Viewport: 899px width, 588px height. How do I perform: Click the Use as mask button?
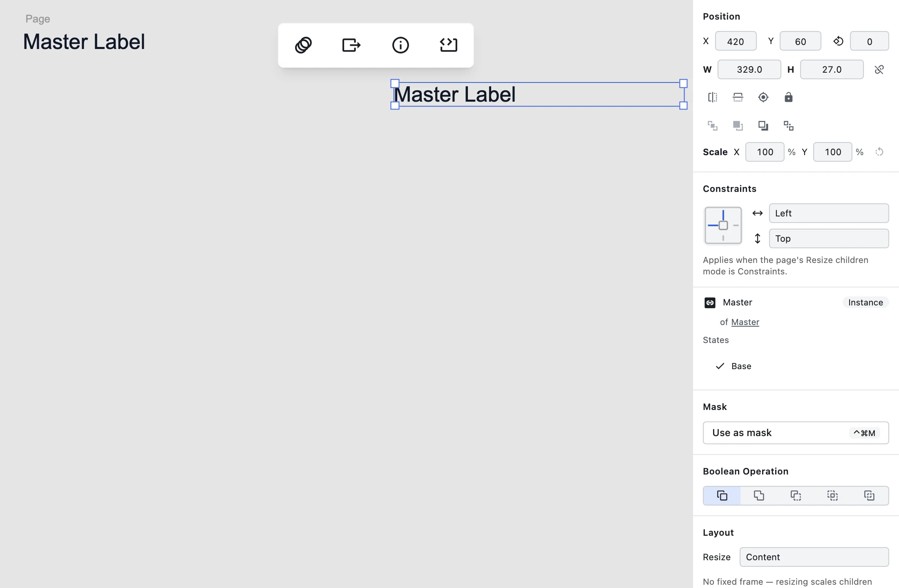(796, 433)
